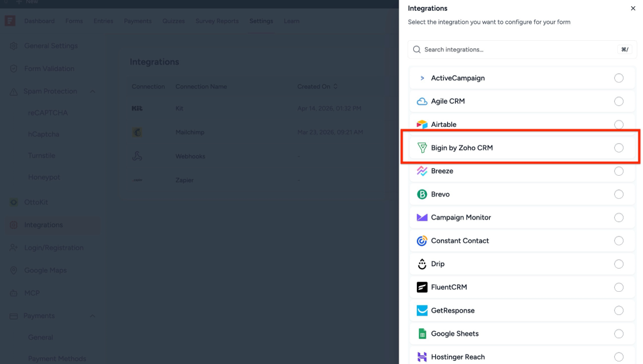
Task: Click the Login/Registration user icon
Action: click(14, 248)
